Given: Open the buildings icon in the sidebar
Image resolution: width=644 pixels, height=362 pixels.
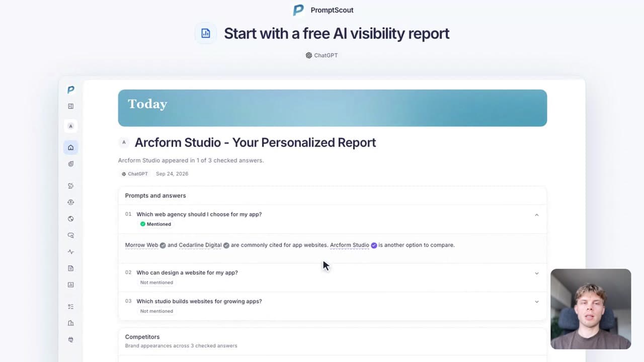Looking at the screenshot, I should tap(71, 323).
